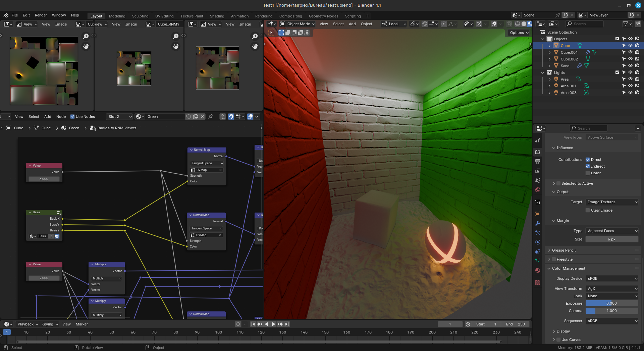The width and height of the screenshot is (644, 351).
Task: Open View Transform AgX dropdown
Action: [612, 289]
